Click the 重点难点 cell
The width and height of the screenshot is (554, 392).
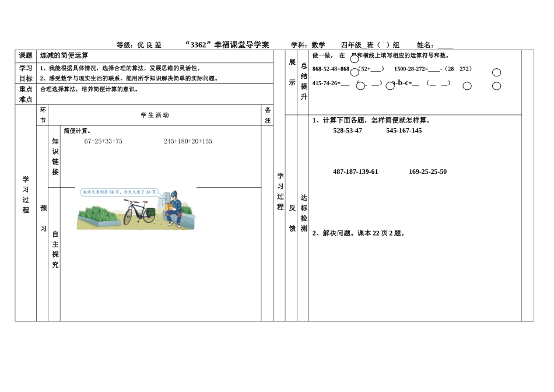pos(26,94)
